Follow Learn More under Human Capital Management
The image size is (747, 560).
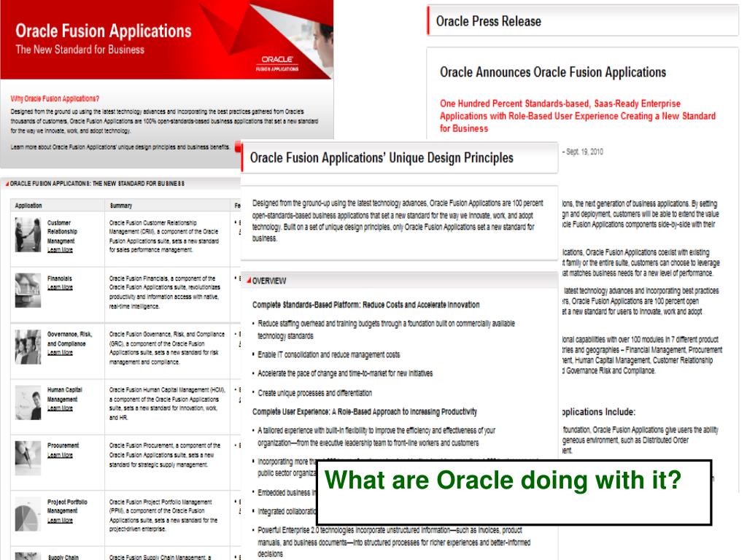coord(60,408)
